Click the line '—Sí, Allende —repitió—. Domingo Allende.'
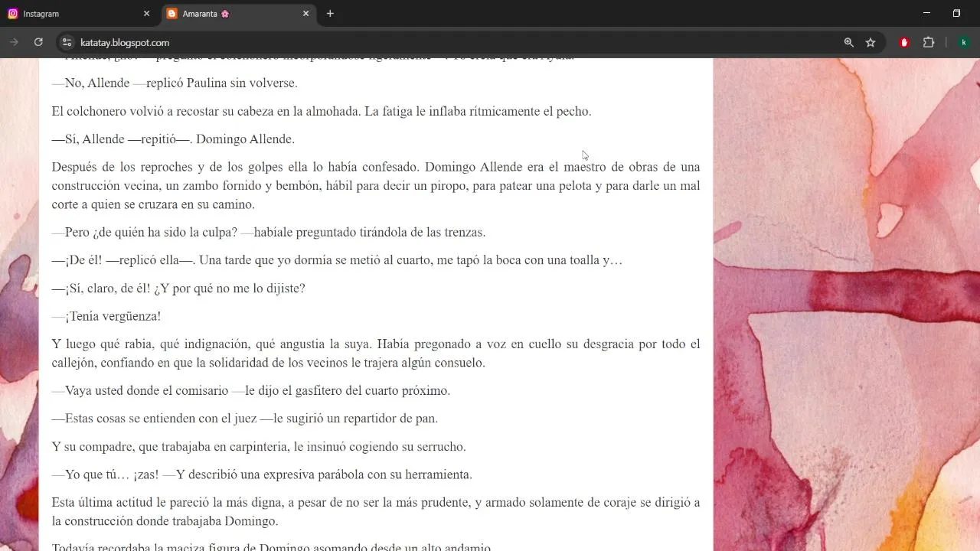Image resolution: width=980 pixels, height=551 pixels. click(x=173, y=139)
